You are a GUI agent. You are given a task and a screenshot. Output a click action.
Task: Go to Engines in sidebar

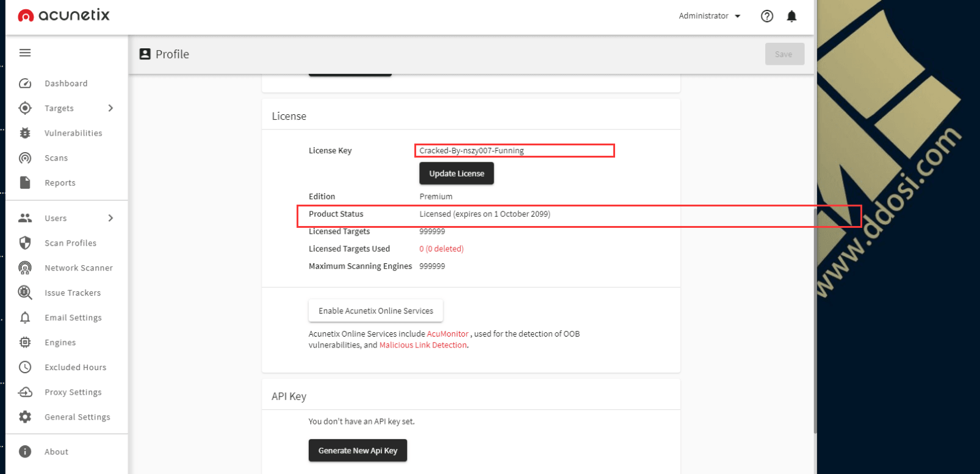coord(60,343)
